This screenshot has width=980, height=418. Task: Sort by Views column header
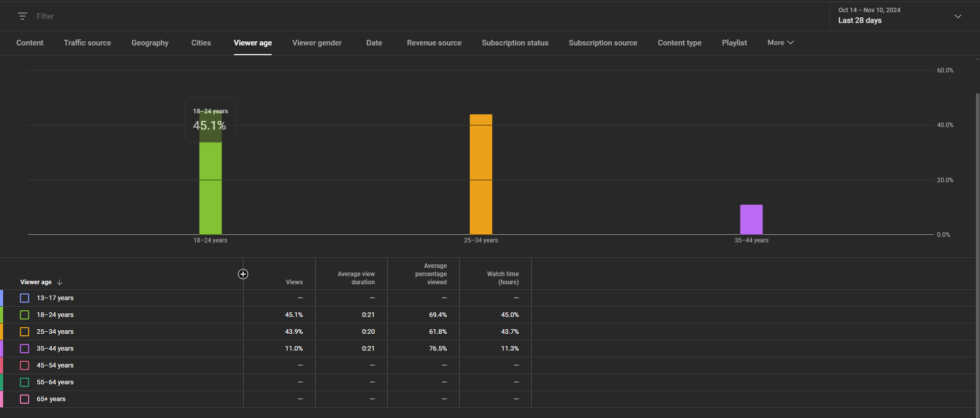pos(294,282)
